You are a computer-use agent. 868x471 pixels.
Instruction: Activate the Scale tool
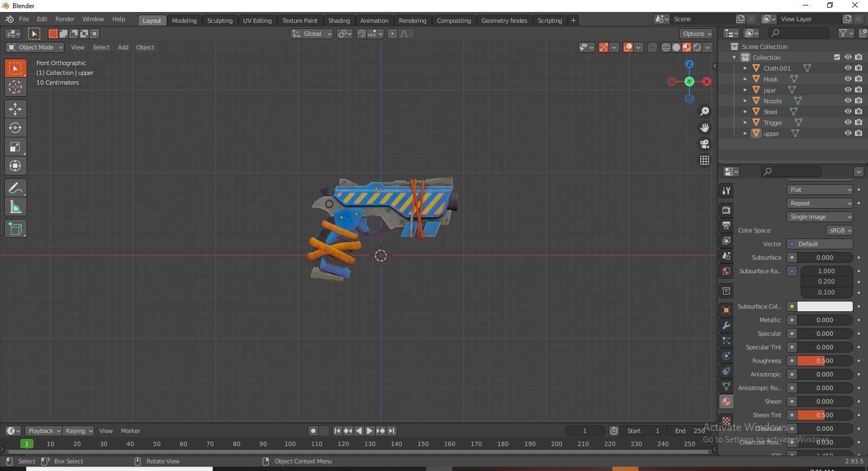click(x=15, y=147)
